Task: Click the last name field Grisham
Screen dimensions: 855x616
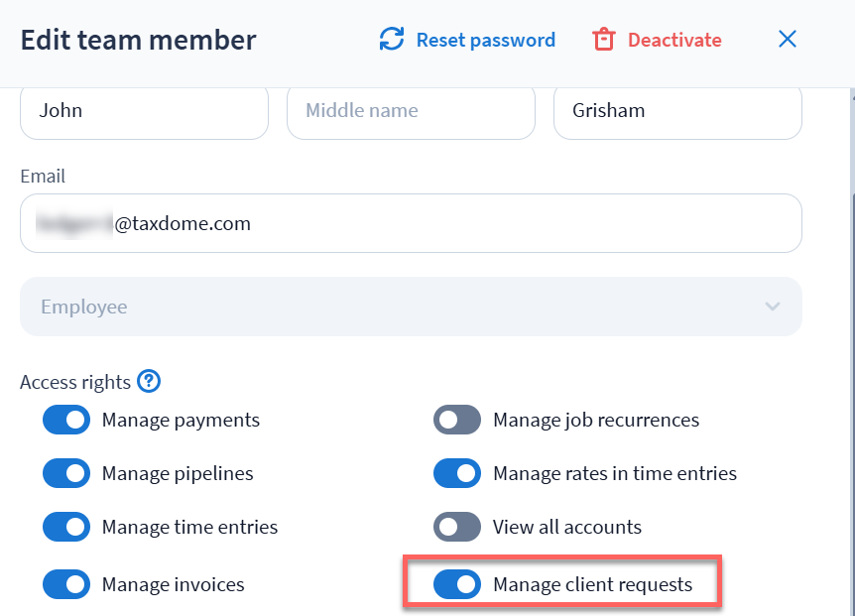Action: point(677,111)
